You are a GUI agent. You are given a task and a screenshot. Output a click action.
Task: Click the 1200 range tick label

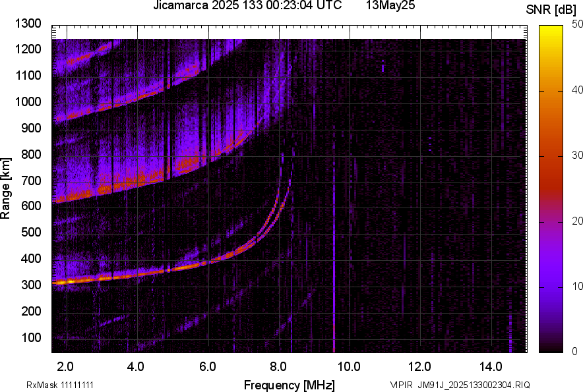(28, 49)
